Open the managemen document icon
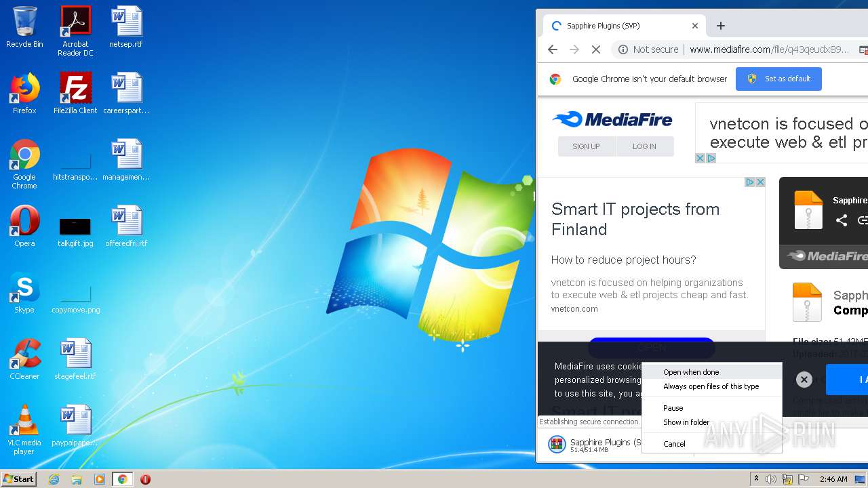Screen dimensions: 868x488 click(x=126, y=160)
